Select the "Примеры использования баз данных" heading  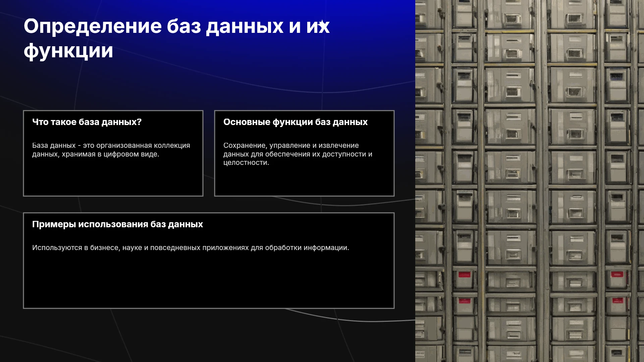point(117,224)
